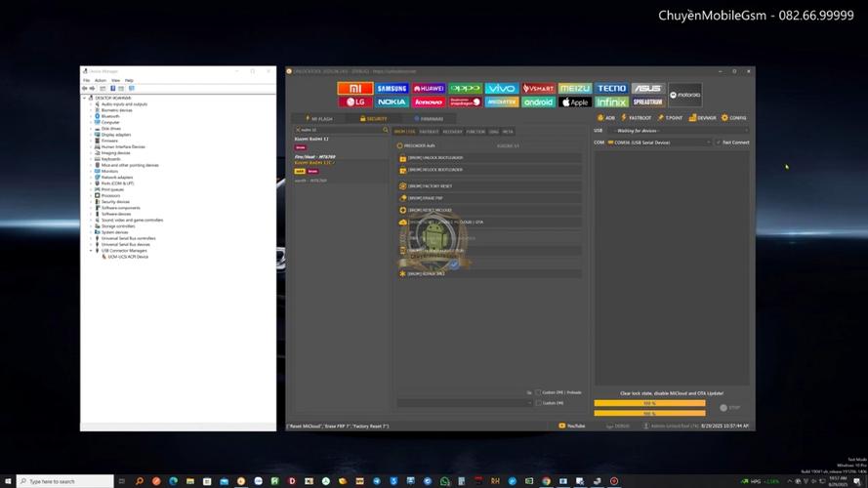Run [BROM] Reset MiCloud
Viewport: 868px width, 488px height.
489,210
